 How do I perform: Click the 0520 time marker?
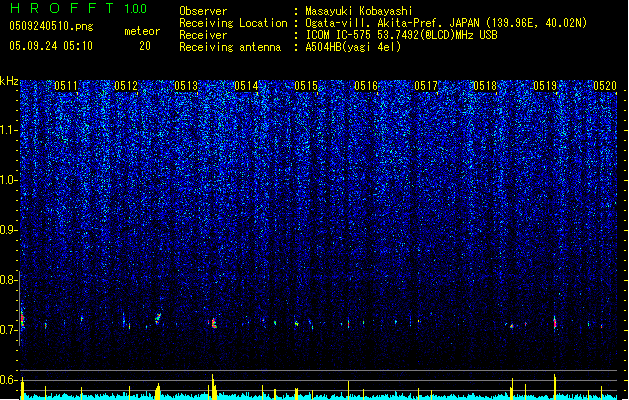(605, 86)
